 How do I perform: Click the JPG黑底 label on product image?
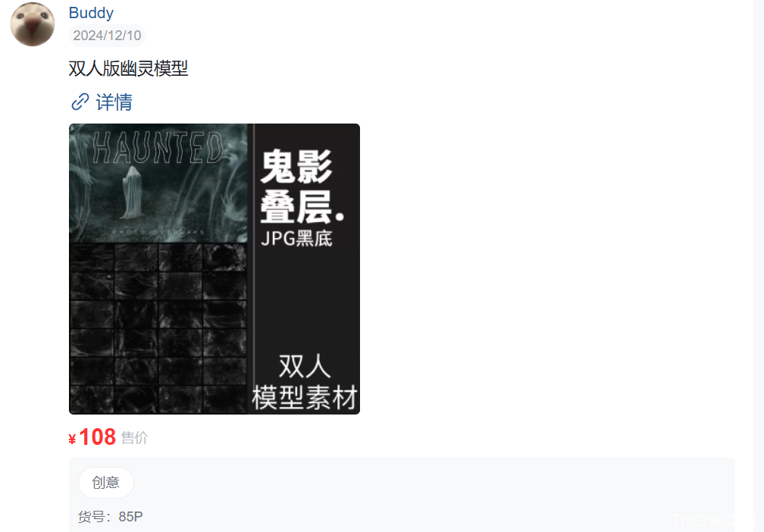(x=297, y=239)
